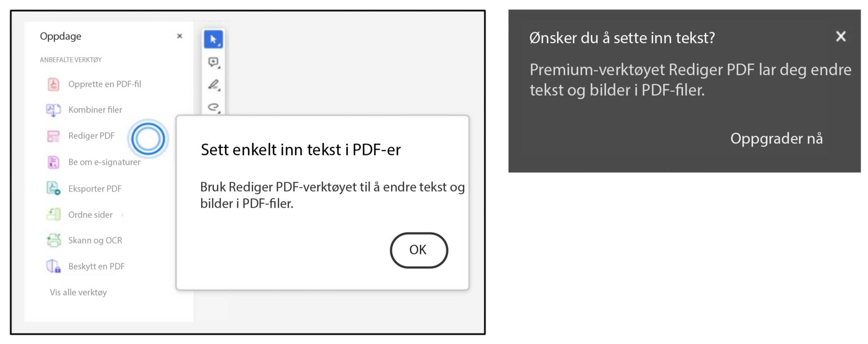Click the Rediger PDF icon
Screen dimensions: 868x344
tap(53, 136)
